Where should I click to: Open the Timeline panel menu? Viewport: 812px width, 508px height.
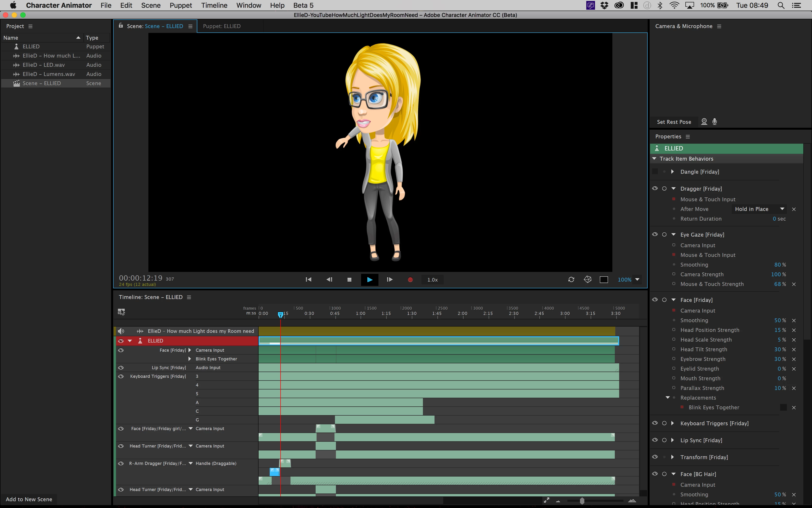coord(189,297)
